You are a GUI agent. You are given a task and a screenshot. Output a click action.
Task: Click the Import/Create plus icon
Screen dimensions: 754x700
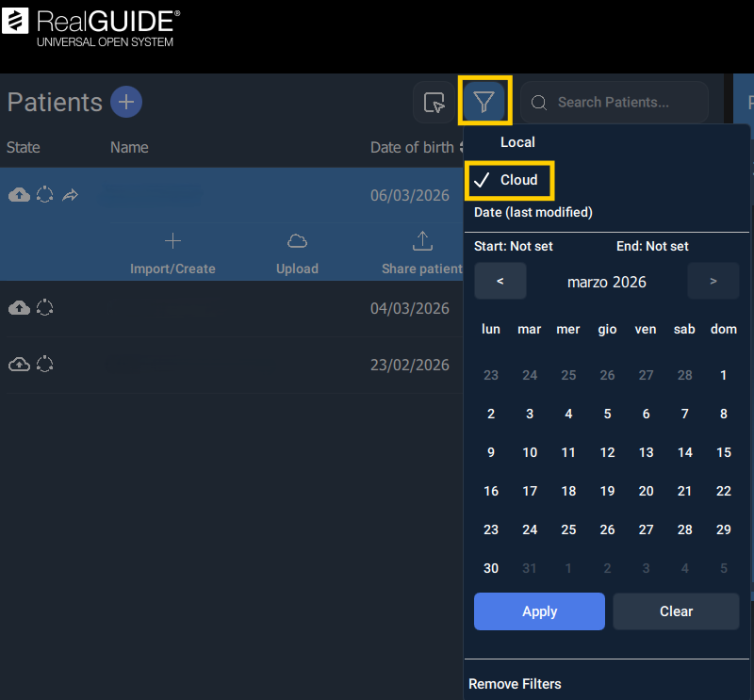coord(172,241)
